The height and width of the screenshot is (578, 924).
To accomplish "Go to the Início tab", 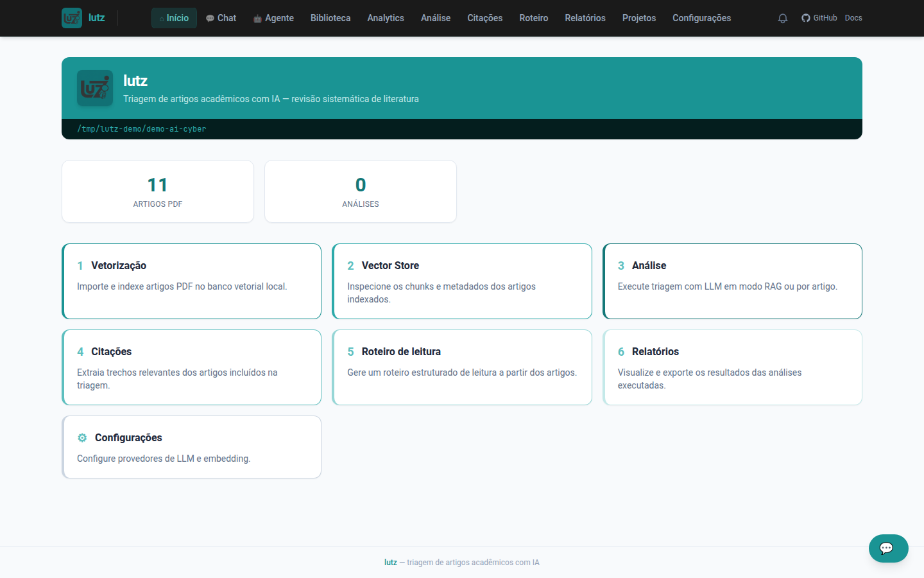I will [174, 18].
